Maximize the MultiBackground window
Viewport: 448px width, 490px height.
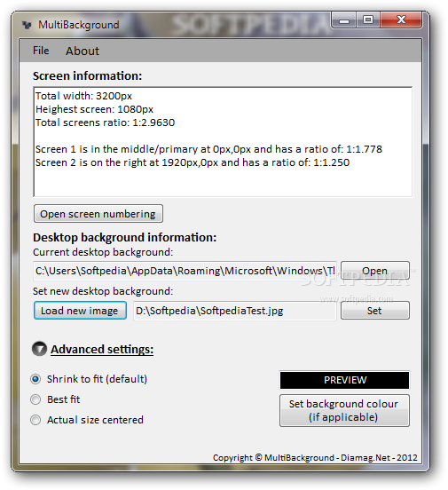point(368,20)
